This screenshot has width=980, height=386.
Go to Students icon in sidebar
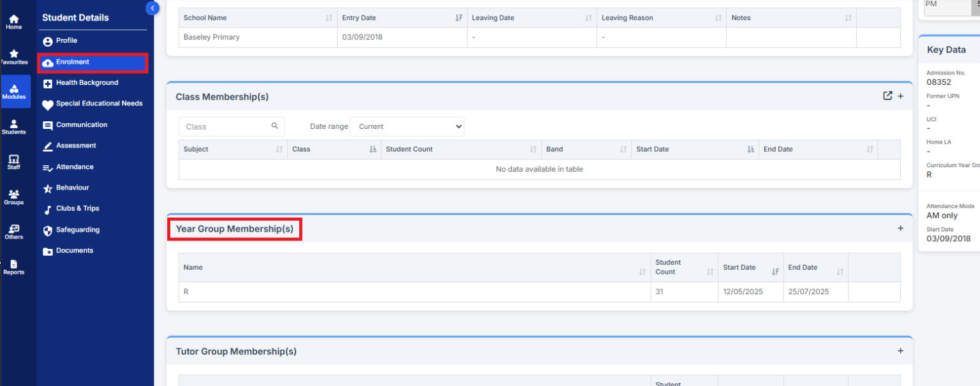tap(13, 127)
